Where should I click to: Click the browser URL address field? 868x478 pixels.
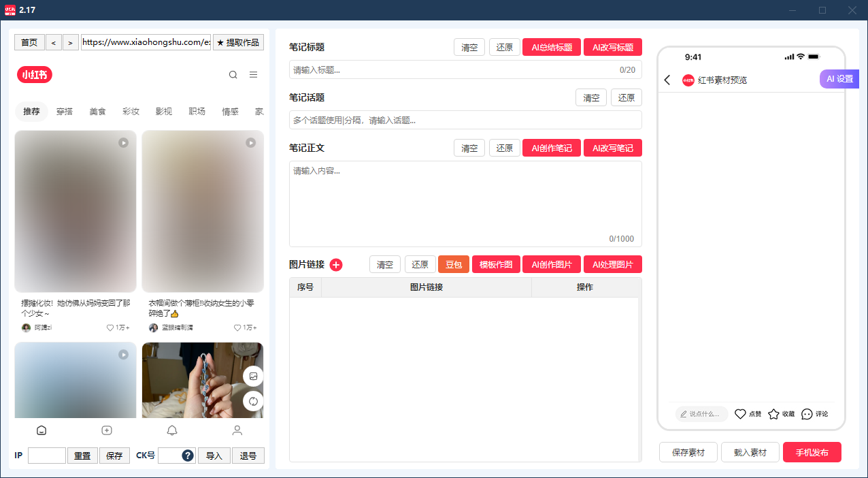pyautogui.click(x=145, y=42)
